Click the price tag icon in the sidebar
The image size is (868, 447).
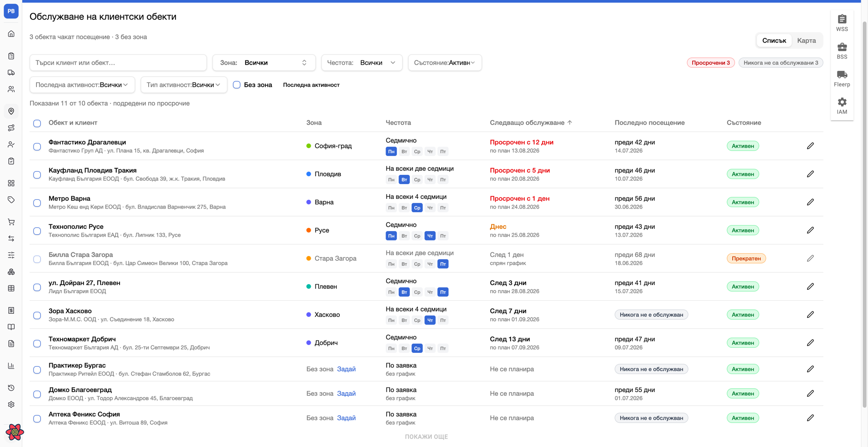tap(11, 200)
